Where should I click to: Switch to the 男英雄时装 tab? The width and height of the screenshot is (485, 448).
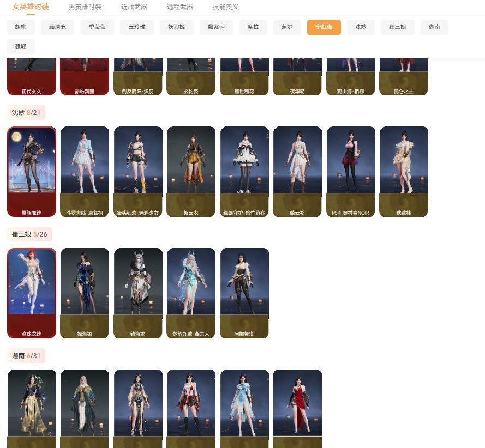[x=85, y=7]
